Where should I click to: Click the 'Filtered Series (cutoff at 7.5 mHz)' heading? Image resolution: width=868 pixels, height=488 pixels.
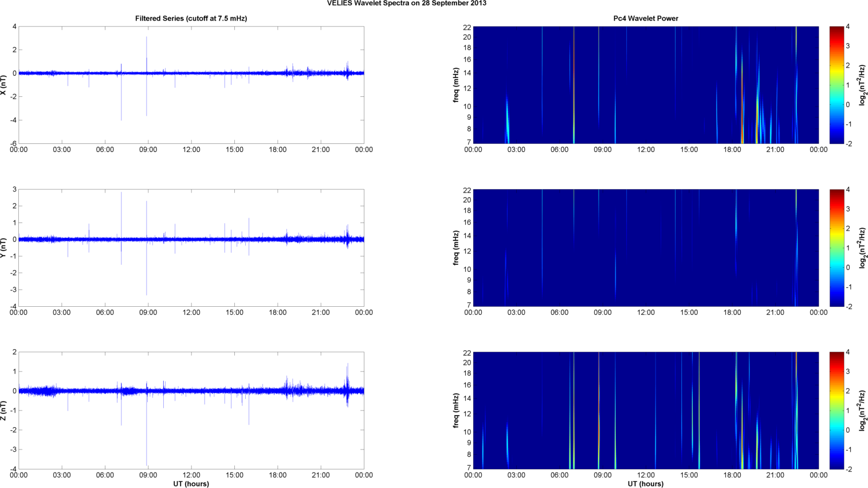[x=191, y=18]
